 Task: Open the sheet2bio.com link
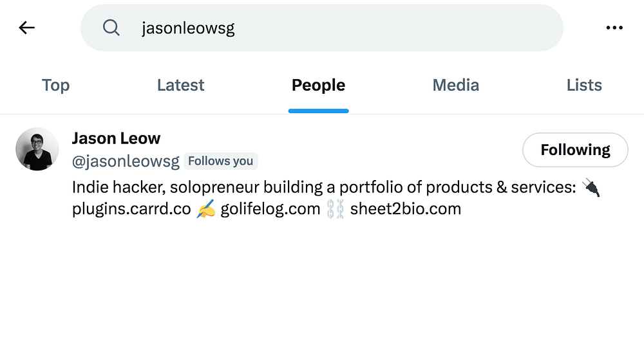coord(405,209)
